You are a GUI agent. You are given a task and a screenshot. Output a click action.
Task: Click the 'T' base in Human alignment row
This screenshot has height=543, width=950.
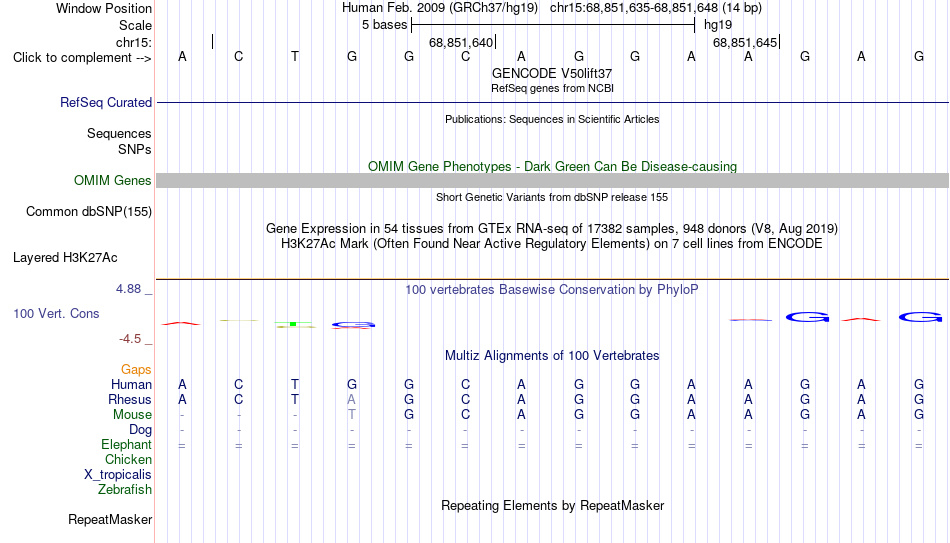click(295, 385)
